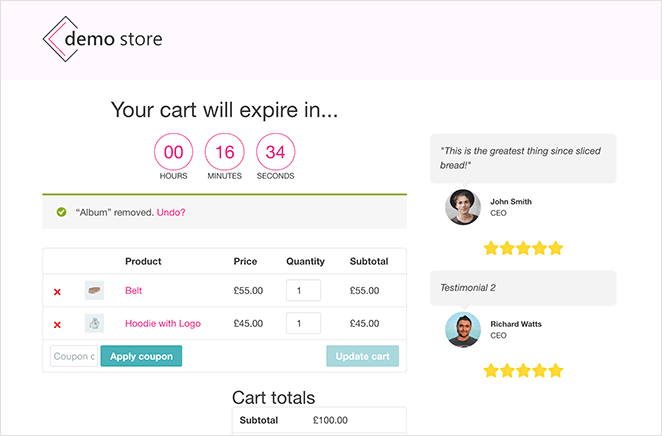Image resolution: width=662 pixels, height=436 pixels.
Task: Click John Smith's five-star rating
Action: (523, 248)
